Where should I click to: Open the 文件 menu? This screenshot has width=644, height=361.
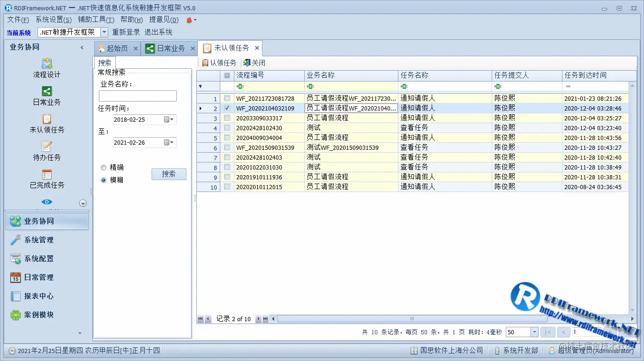[18, 20]
